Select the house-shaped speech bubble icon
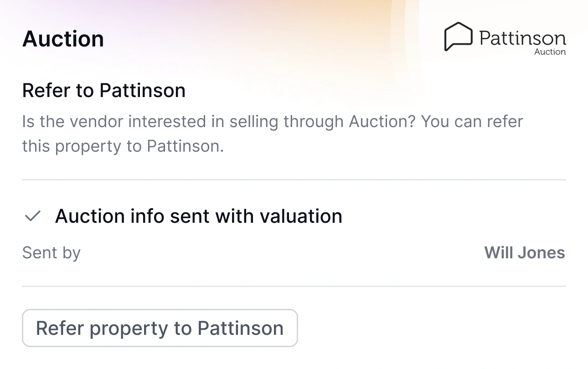 point(459,36)
